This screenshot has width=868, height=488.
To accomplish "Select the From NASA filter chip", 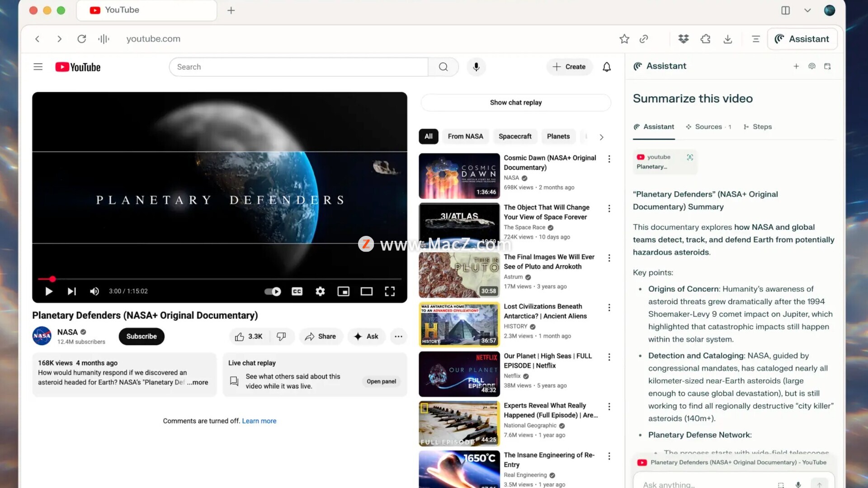I will (465, 136).
